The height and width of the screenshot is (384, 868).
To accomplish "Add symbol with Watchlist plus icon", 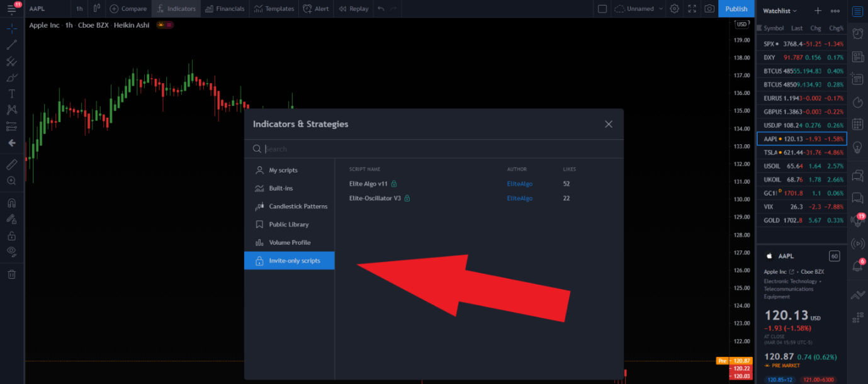I will [x=818, y=11].
